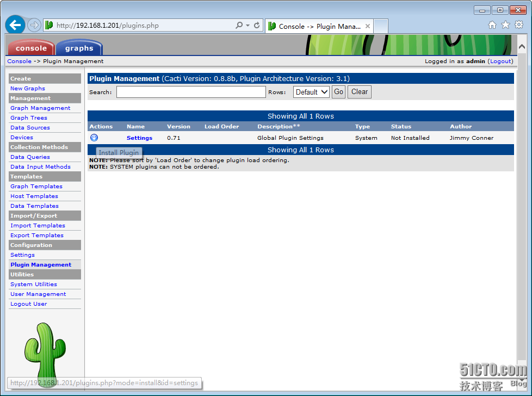The height and width of the screenshot is (396, 532).
Task: Click the 0.71 version cell
Action: (174, 138)
